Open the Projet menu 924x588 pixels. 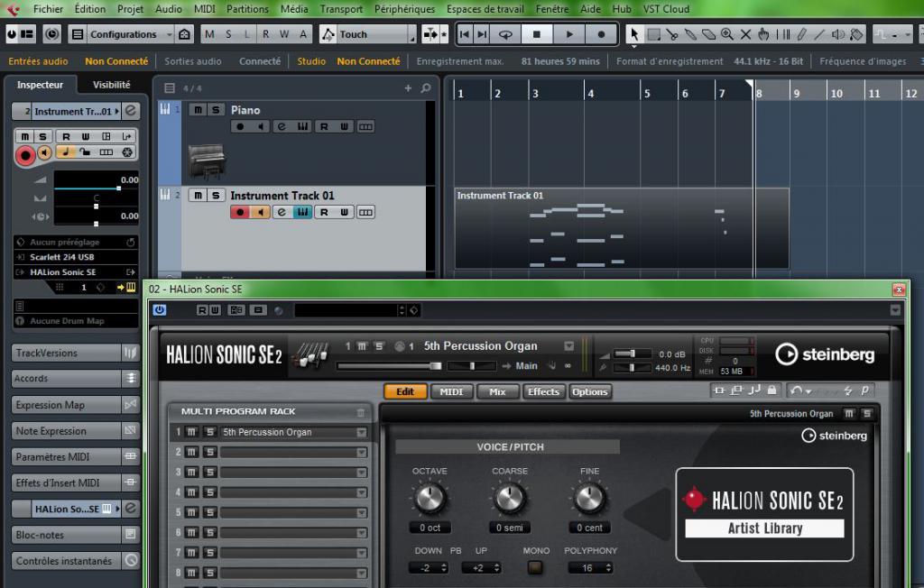(130, 9)
